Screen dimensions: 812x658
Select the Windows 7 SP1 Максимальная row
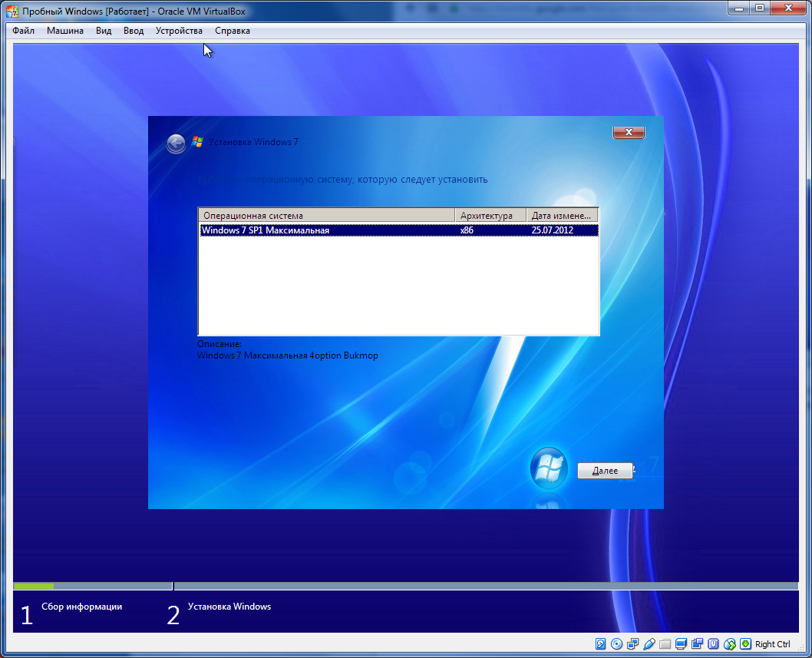[322, 230]
